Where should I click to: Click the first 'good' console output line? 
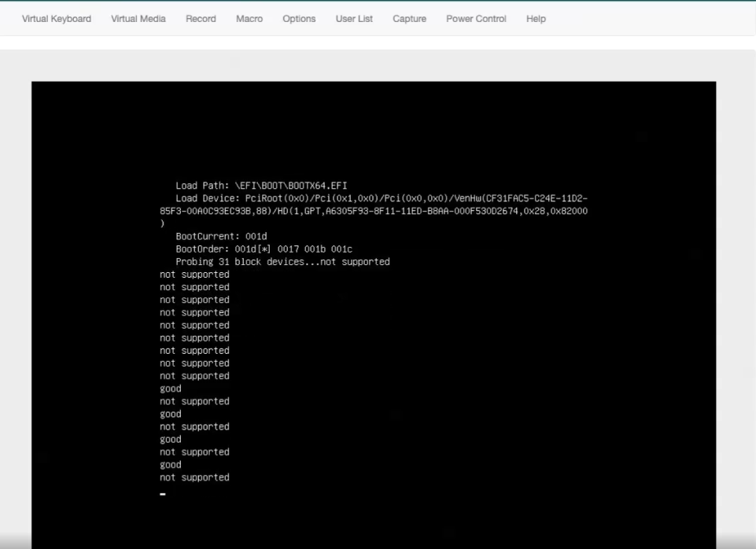171,389
